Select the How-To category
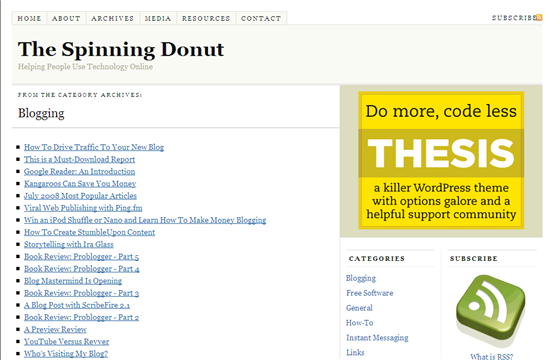 pyautogui.click(x=360, y=322)
